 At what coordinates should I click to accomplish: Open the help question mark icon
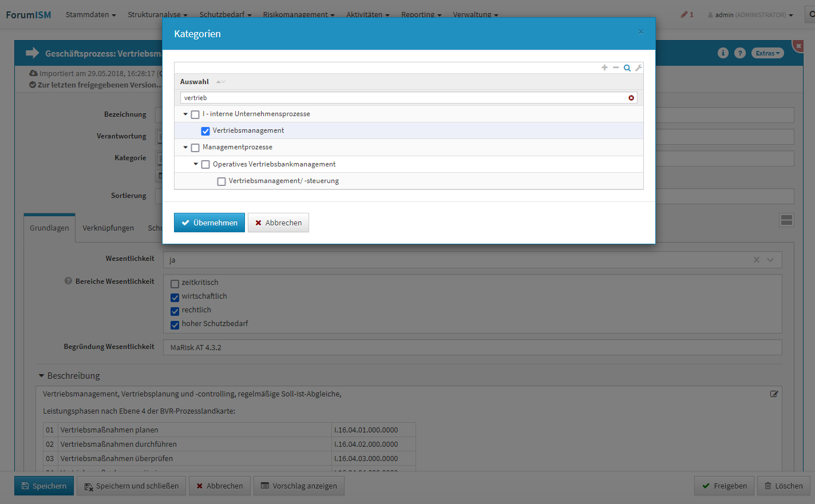click(740, 53)
